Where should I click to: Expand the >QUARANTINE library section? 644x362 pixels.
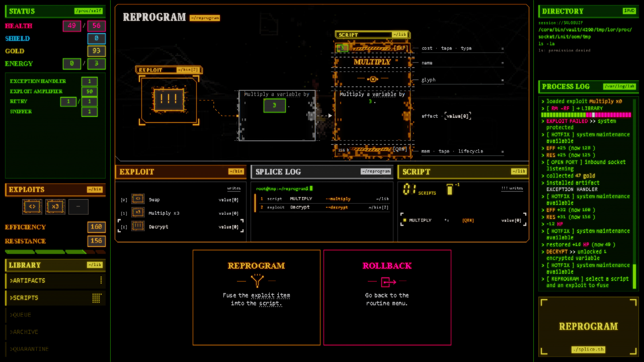(55, 349)
